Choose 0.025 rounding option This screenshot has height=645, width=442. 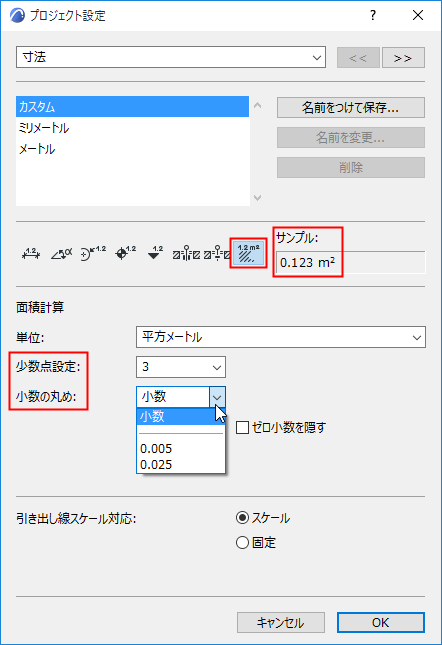tap(181, 464)
